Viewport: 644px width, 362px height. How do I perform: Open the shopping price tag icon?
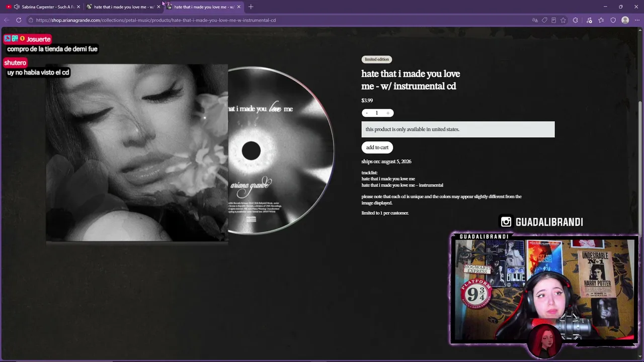coord(544,20)
